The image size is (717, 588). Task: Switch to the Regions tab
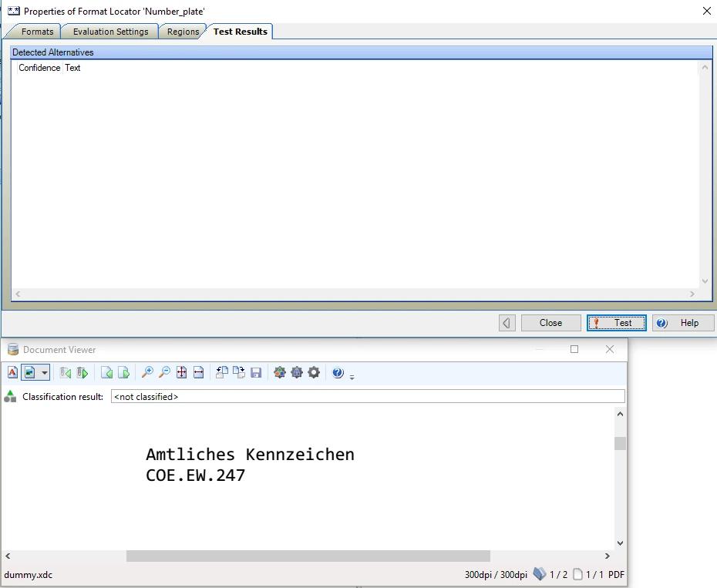pyautogui.click(x=183, y=32)
